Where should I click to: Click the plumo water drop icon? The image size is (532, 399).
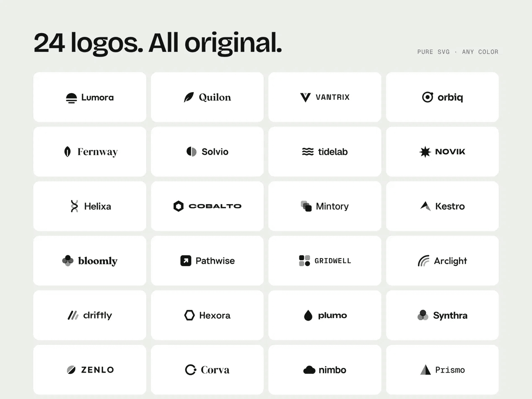pos(308,315)
